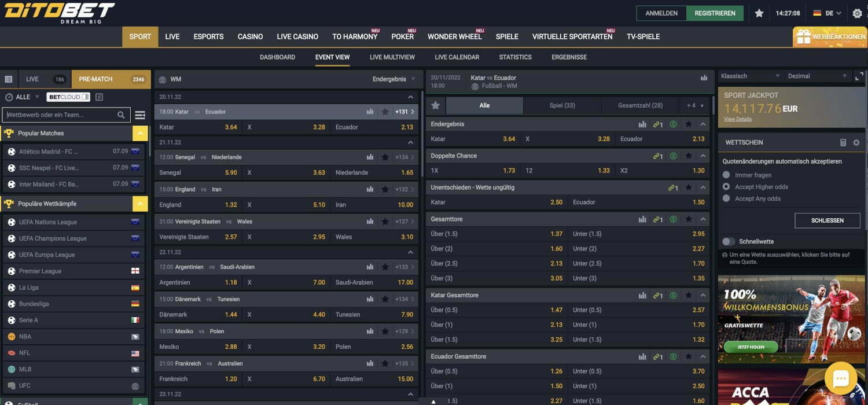Collapse the sidebar via the menu-arrow icon

click(140, 115)
